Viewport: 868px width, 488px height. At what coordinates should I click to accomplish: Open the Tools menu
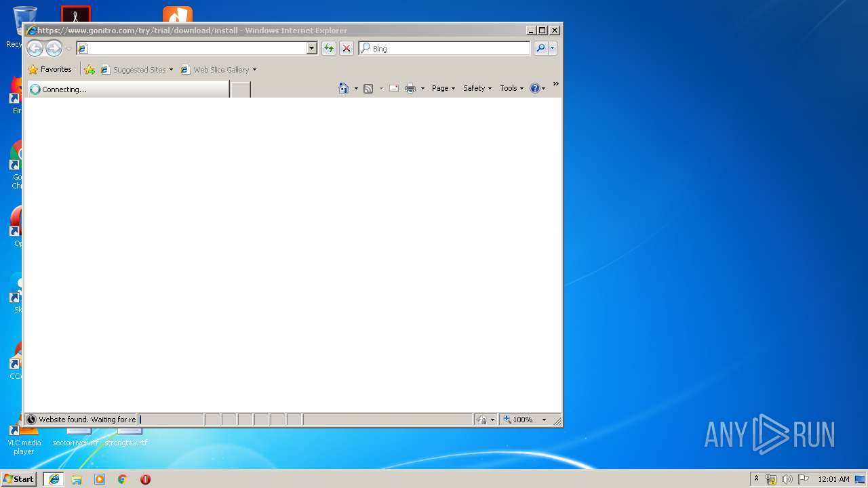point(512,88)
